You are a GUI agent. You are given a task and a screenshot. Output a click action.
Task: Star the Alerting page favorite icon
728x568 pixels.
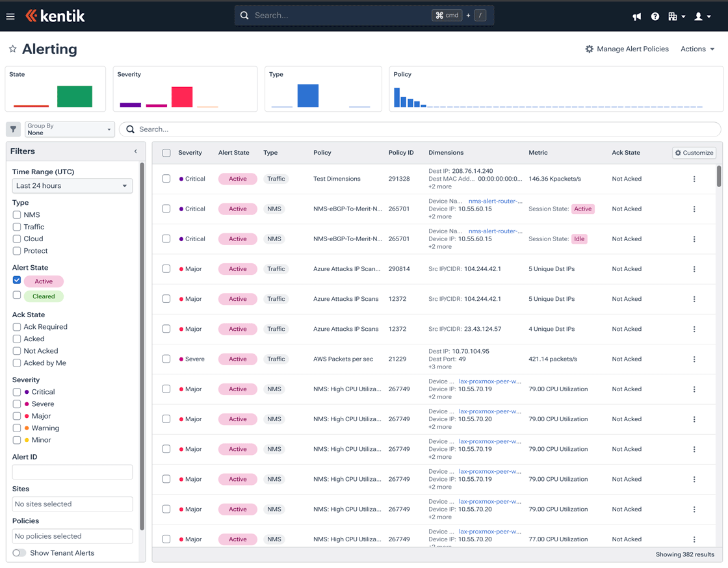click(12, 49)
